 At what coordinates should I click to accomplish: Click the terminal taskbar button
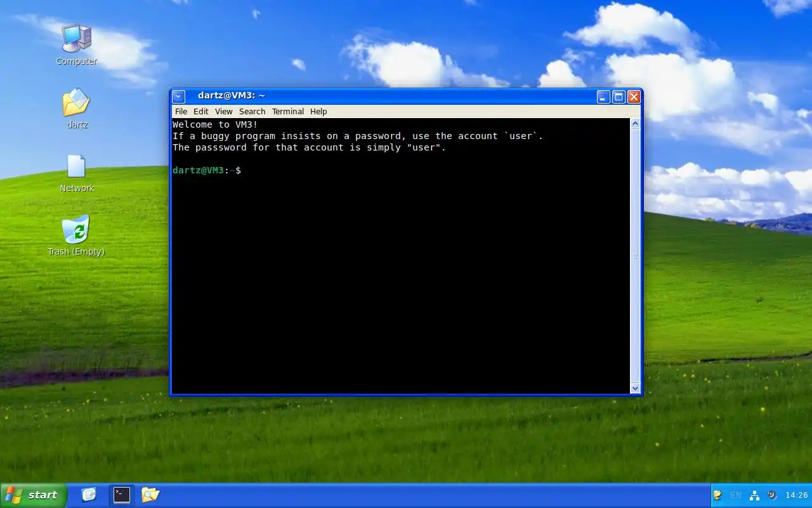pyautogui.click(x=122, y=495)
